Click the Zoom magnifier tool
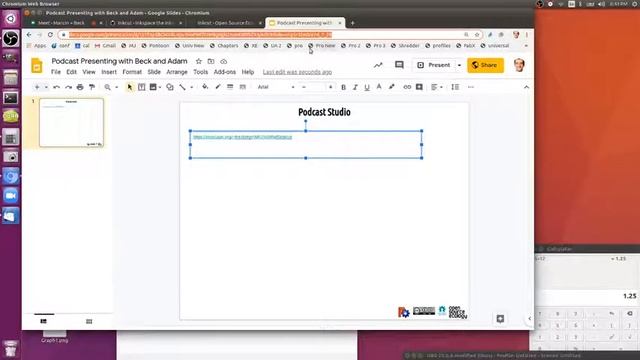 click(107, 87)
